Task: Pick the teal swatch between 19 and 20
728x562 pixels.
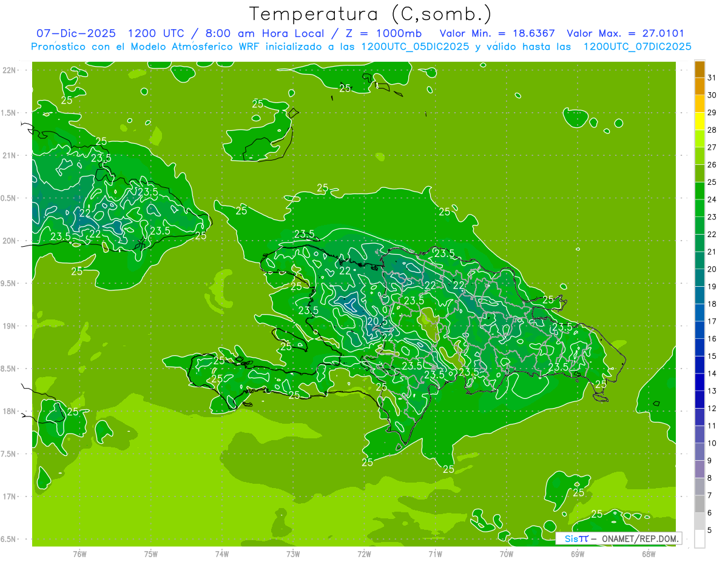Action: [699, 278]
